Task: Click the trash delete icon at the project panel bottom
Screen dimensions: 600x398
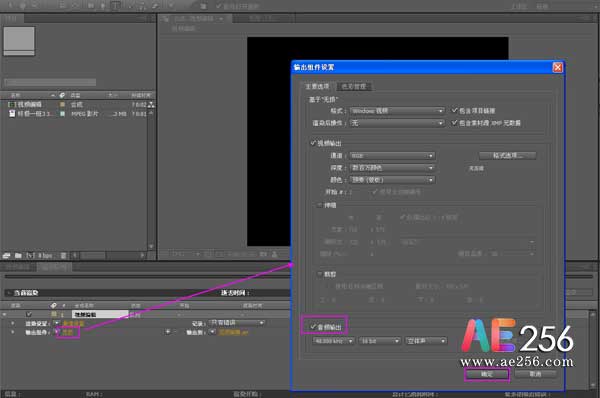Action: click(x=63, y=255)
